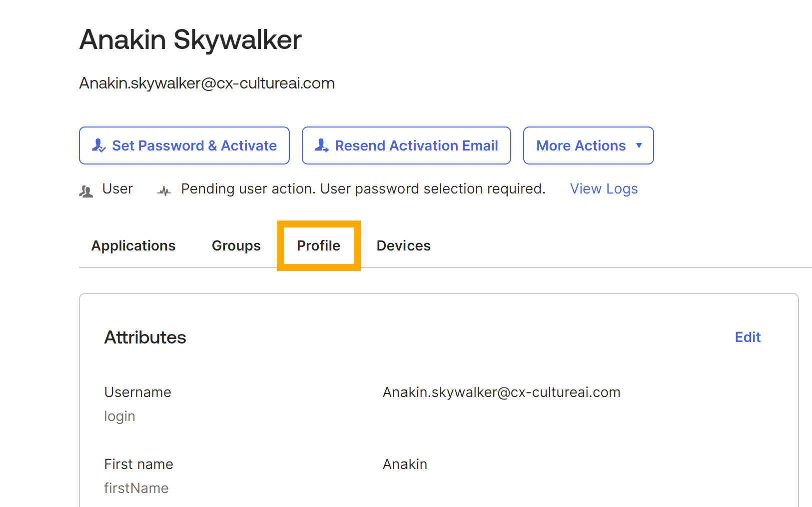
Task: Switch to the Applications tab
Action: tap(133, 245)
